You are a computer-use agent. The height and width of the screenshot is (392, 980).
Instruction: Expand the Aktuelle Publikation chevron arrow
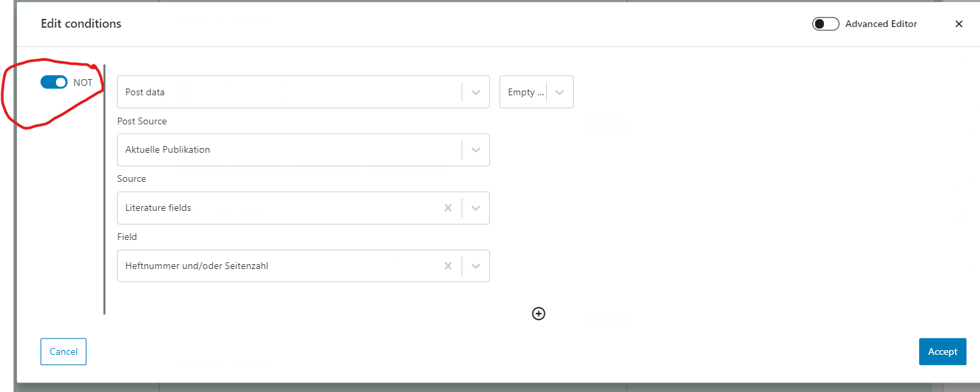tap(476, 150)
